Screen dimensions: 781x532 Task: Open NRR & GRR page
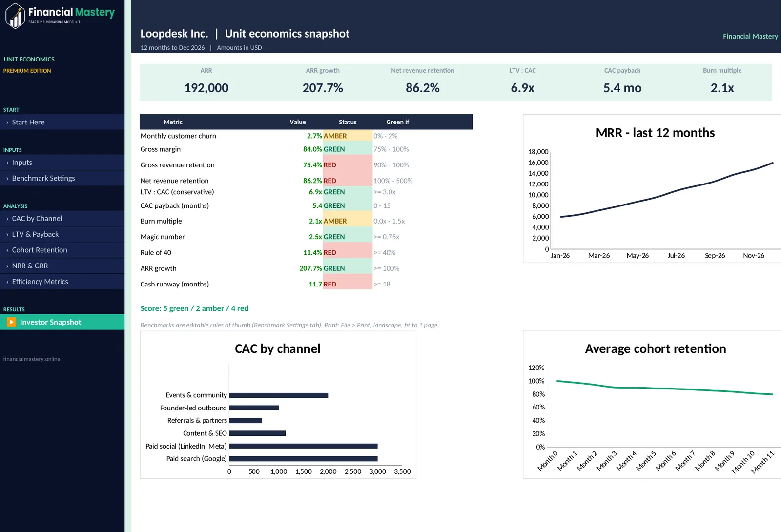click(x=62, y=266)
